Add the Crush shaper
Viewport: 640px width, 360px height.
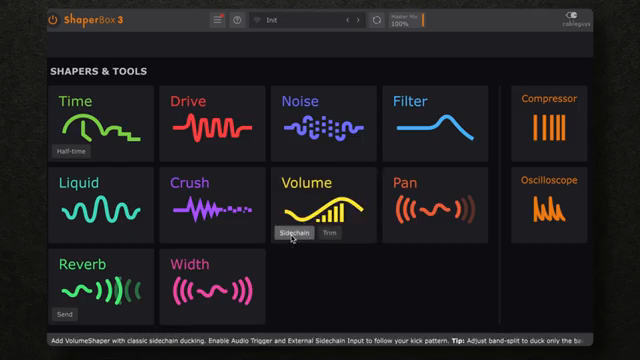tap(212, 205)
